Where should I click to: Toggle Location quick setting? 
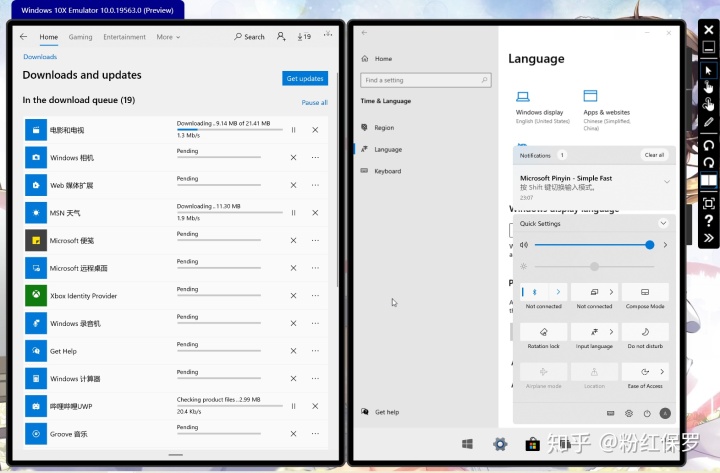pos(594,372)
